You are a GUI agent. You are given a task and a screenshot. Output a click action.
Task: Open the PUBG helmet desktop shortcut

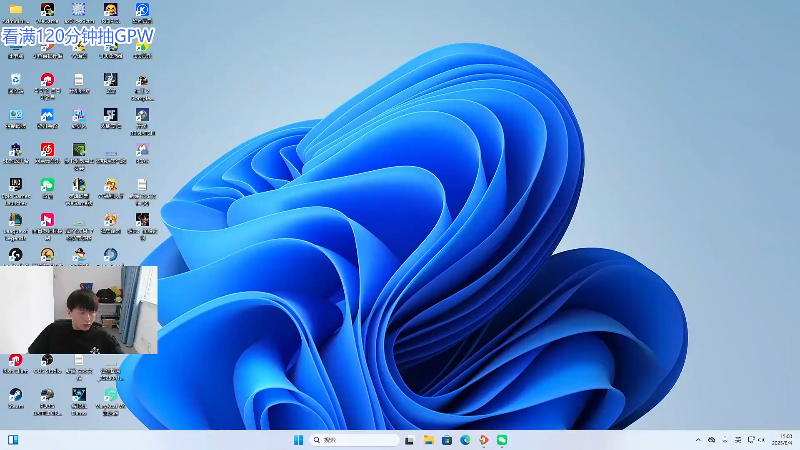pos(47,394)
